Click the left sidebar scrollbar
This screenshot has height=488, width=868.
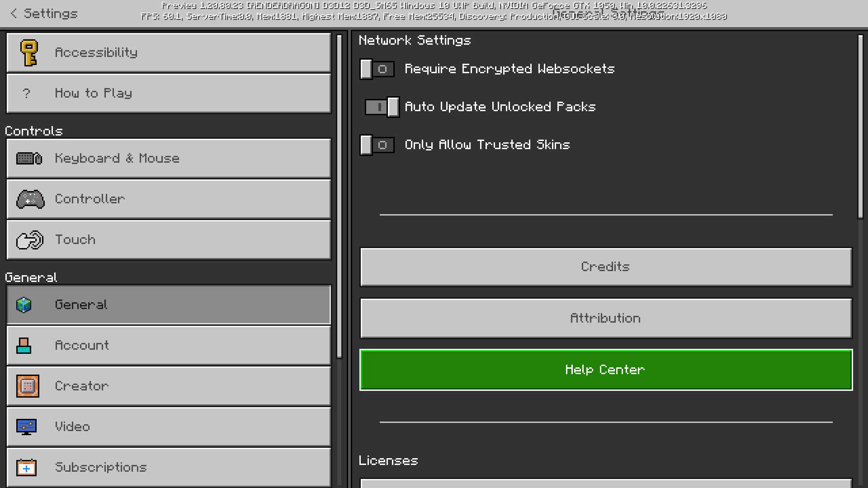pyautogui.click(x=340, y=197)
